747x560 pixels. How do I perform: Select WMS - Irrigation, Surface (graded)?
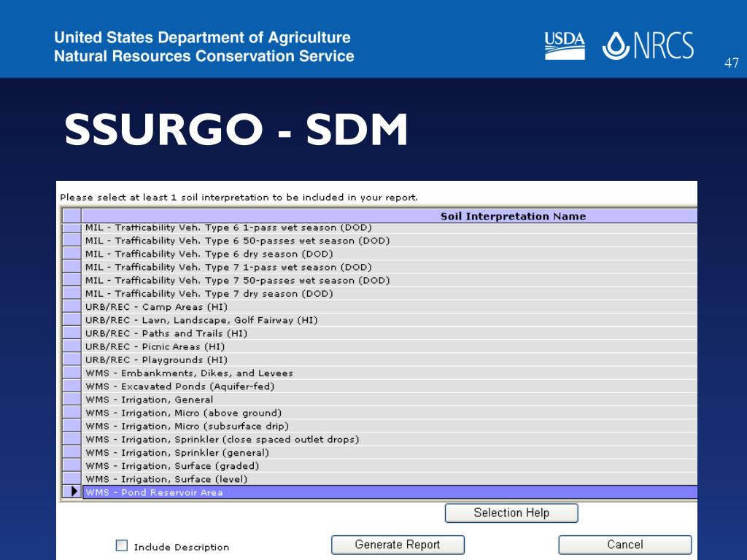pos(390,466)
